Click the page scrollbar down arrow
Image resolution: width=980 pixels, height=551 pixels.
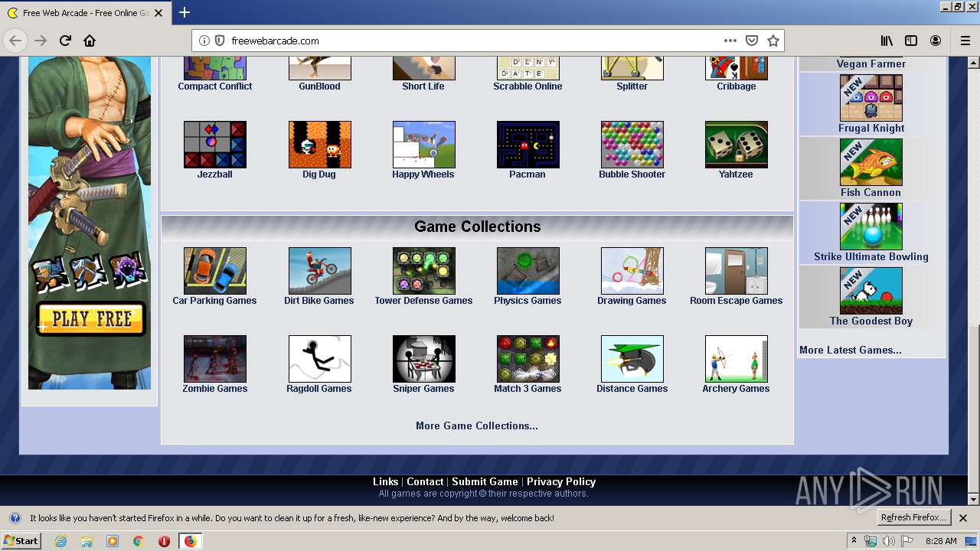pyautogui.click(x=974, y=499)
